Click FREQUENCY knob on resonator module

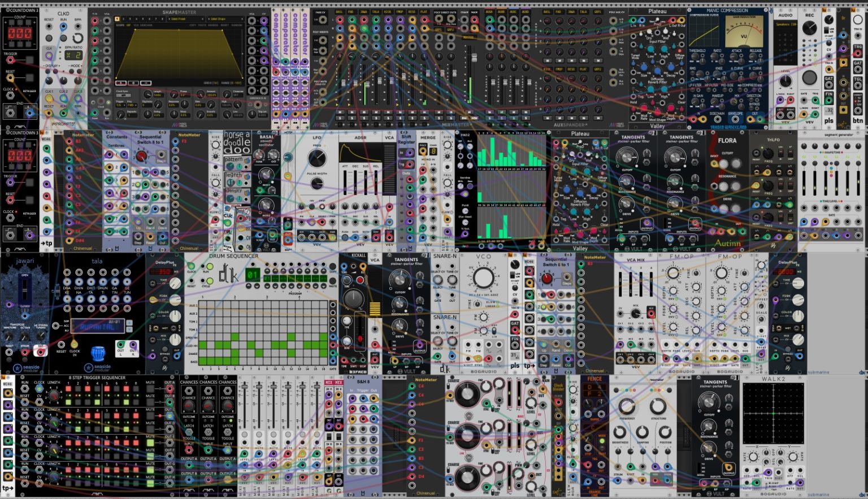pos(627,406)
